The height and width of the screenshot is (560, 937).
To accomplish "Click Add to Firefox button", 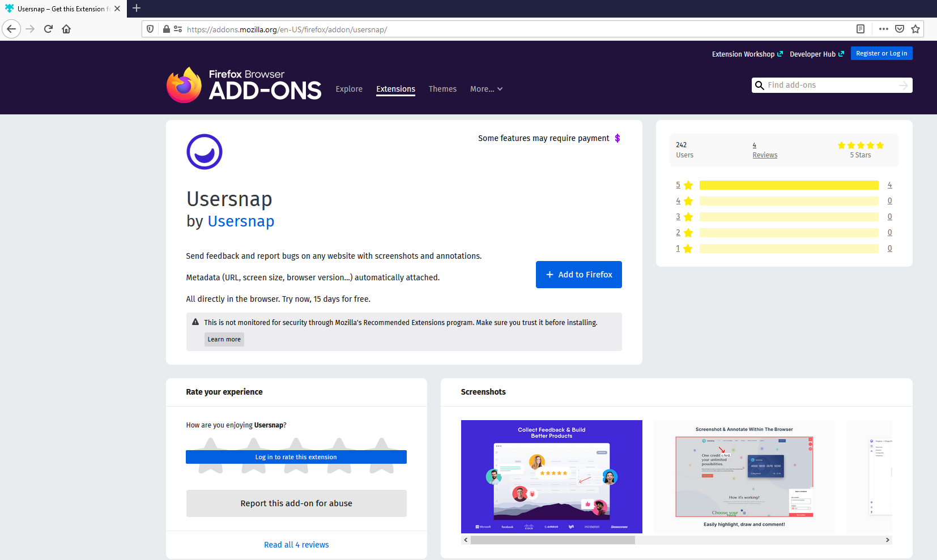I will tap(579, 275).
